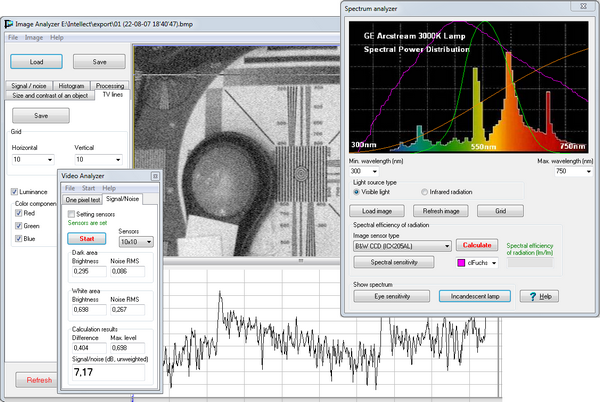Expand the Max. wavelength dropdown
This screenshot has height=402, width=600.
[576, 171]
